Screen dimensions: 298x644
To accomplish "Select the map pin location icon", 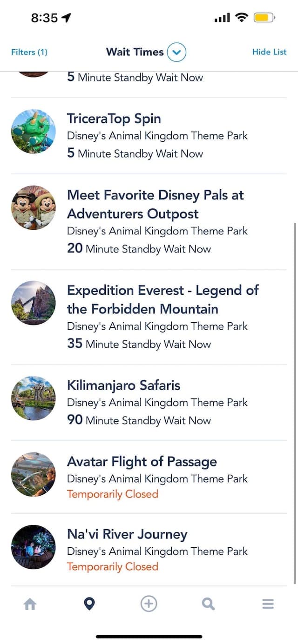I will 89,604.
